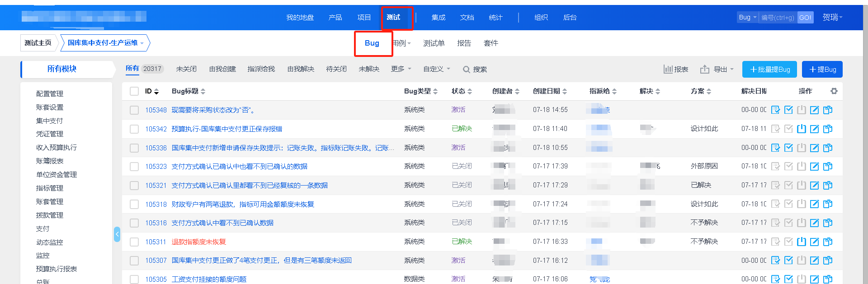Image resolution: width=868 pixels, height=284 pixels.
Task: Click the edit icon for bug 105323
Action: click(x=814, y=167)
